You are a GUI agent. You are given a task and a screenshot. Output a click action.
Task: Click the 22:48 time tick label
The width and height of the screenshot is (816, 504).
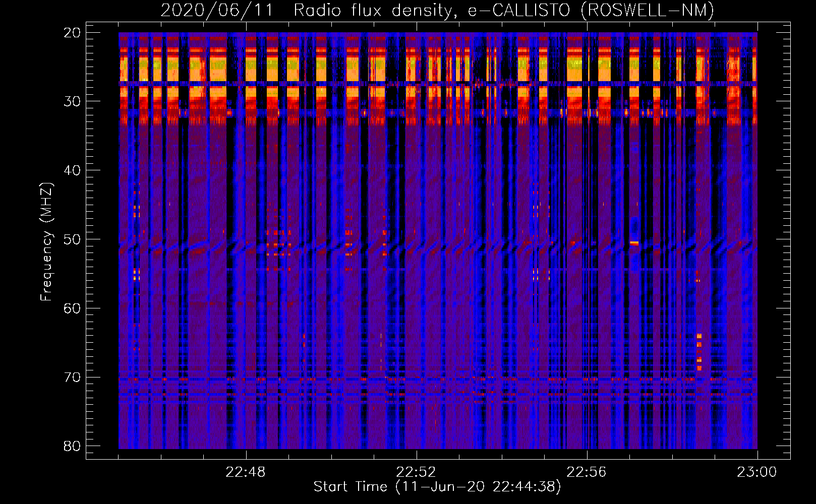click(x=246, y=472)
